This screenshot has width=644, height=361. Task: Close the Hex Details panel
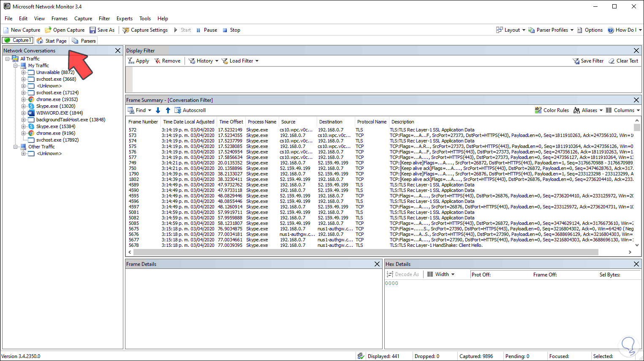(636, 264)
